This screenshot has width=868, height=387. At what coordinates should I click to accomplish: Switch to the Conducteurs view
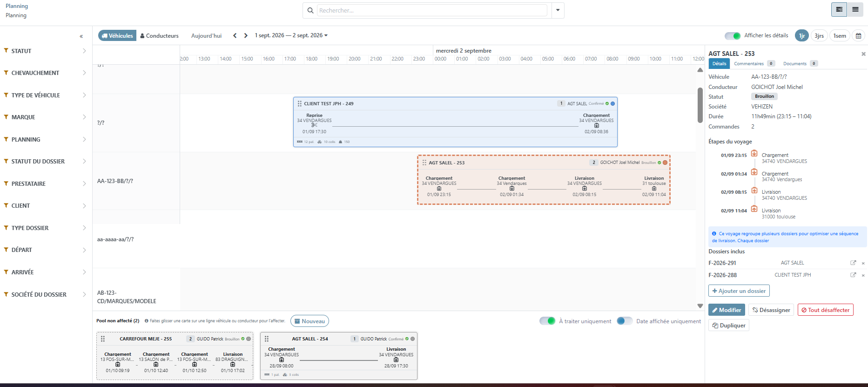(x=159, y=35)
